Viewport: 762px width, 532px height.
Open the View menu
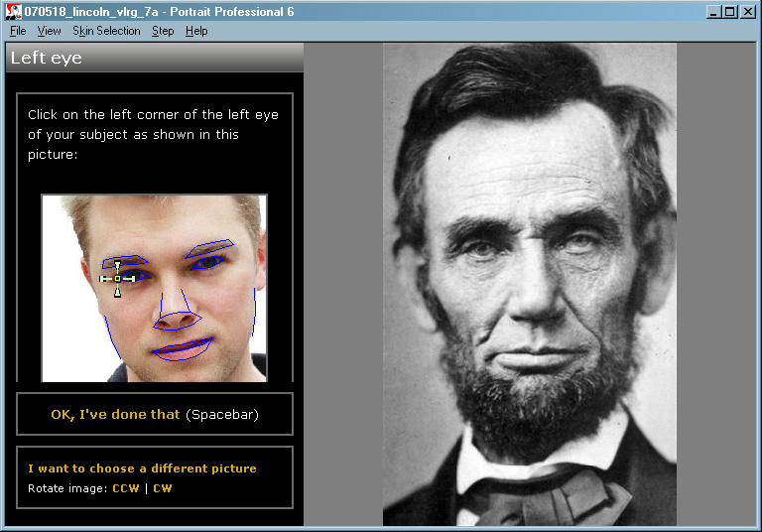point(49,31)
